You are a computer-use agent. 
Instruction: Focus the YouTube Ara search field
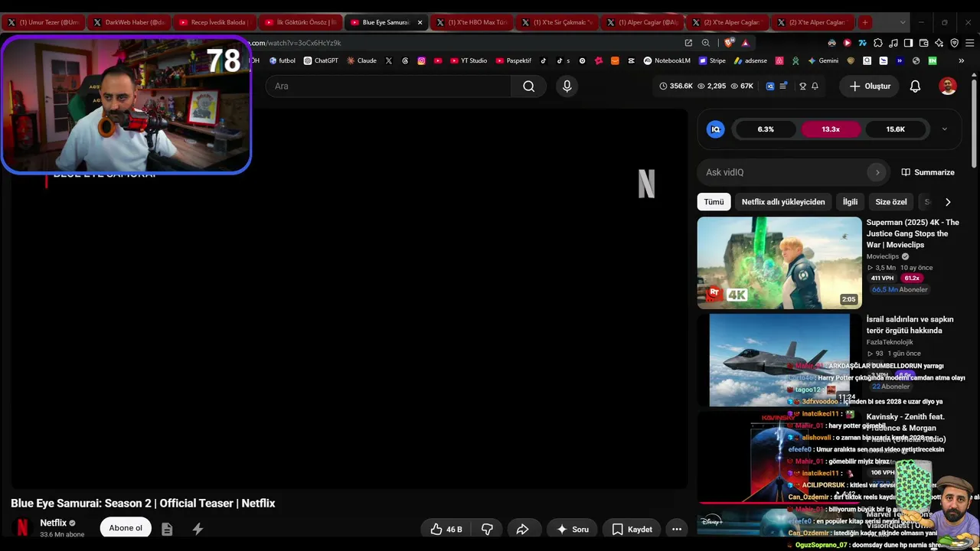[388, 86]
